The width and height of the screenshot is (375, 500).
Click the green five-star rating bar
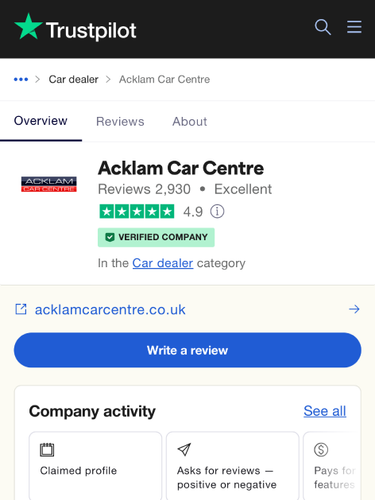(x=137, y=211)
